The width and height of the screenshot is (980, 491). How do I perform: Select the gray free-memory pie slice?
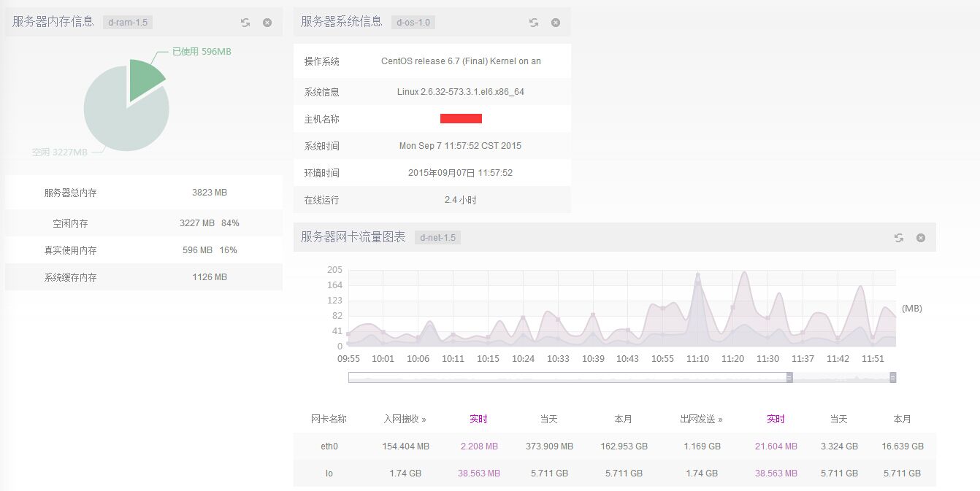point(120,117)
